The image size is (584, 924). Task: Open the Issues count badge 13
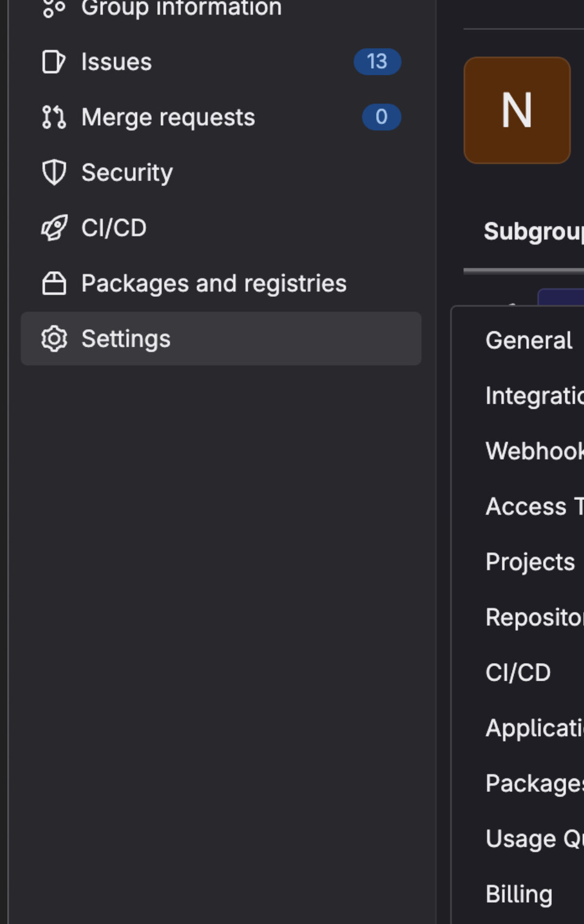coord(377,62)
